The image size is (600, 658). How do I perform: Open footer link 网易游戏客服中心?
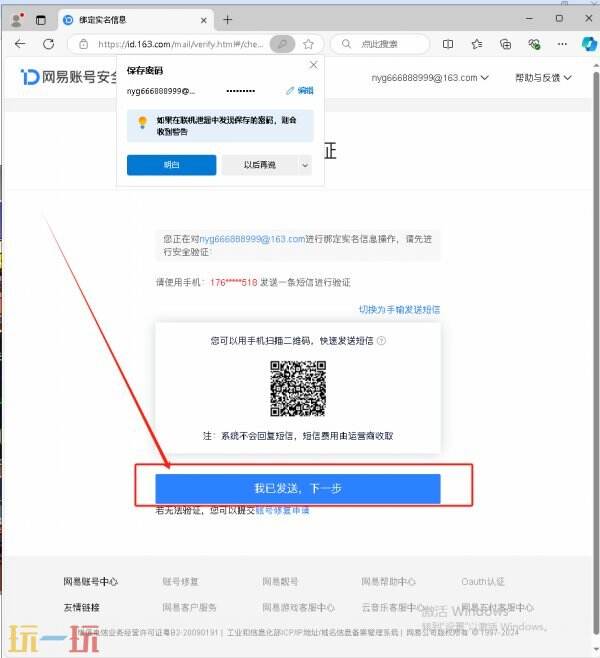[298, 607]
